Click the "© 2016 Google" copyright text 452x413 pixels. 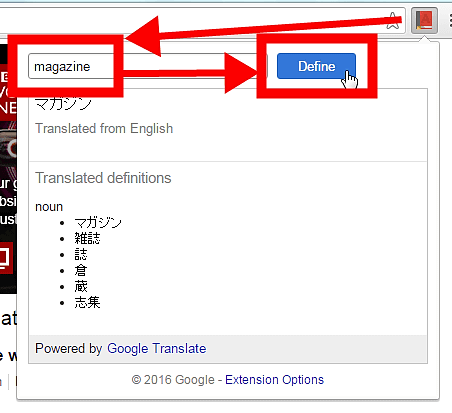coord(173,380)
